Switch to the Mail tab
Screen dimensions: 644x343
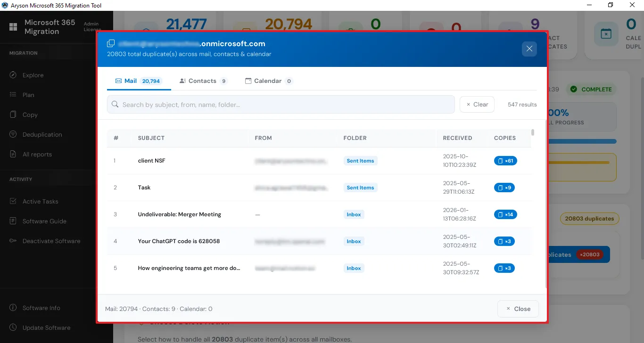(139, 81)
